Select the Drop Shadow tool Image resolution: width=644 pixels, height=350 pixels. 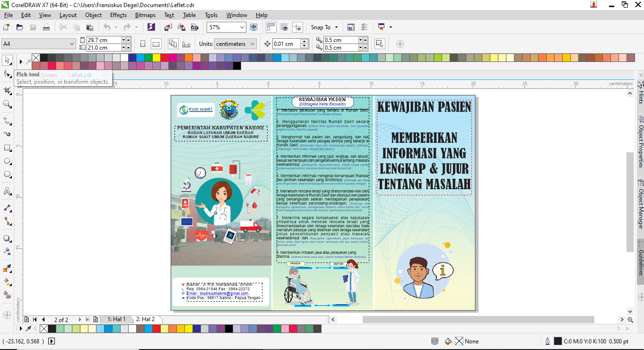7,238
